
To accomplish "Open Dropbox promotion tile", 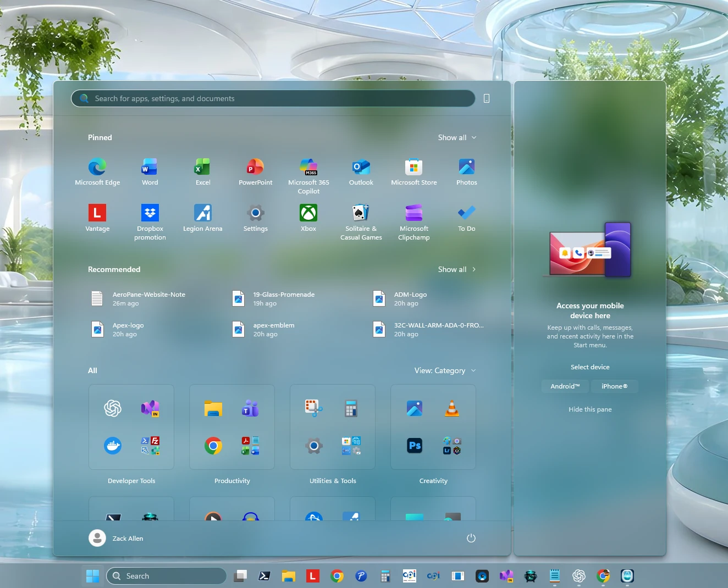I will 150,222.
